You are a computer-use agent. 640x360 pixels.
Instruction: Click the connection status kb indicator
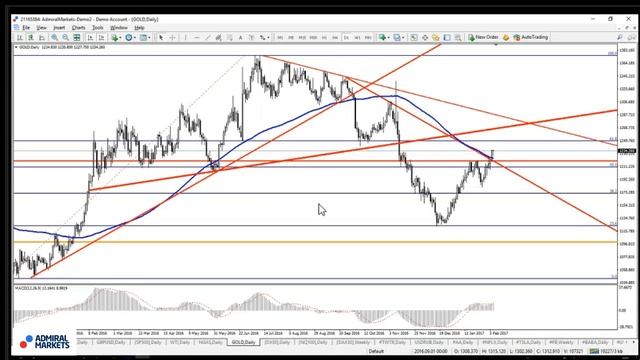(607, 351)
